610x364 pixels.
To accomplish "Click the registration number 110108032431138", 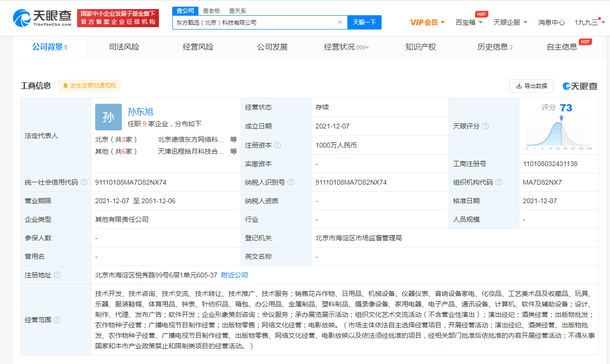I will point(550,164).
